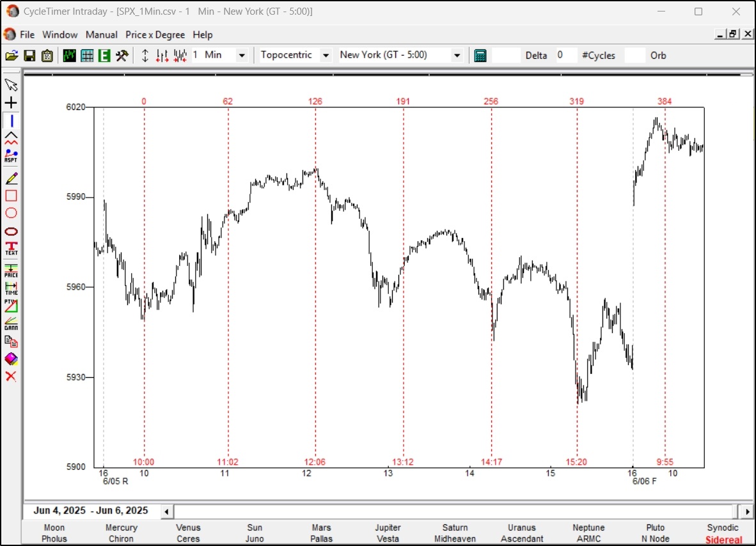Select the GANN angle tool
756x546 pixels.
click(x=10, y=323)
